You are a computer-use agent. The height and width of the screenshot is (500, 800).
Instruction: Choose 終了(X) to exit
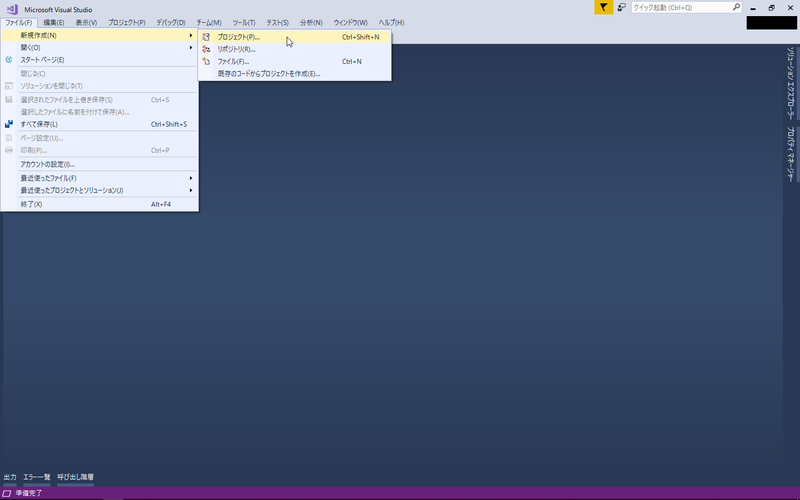(99, 204)
